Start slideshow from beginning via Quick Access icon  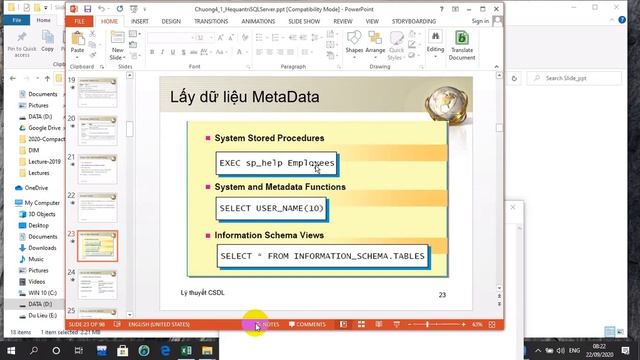133,9
